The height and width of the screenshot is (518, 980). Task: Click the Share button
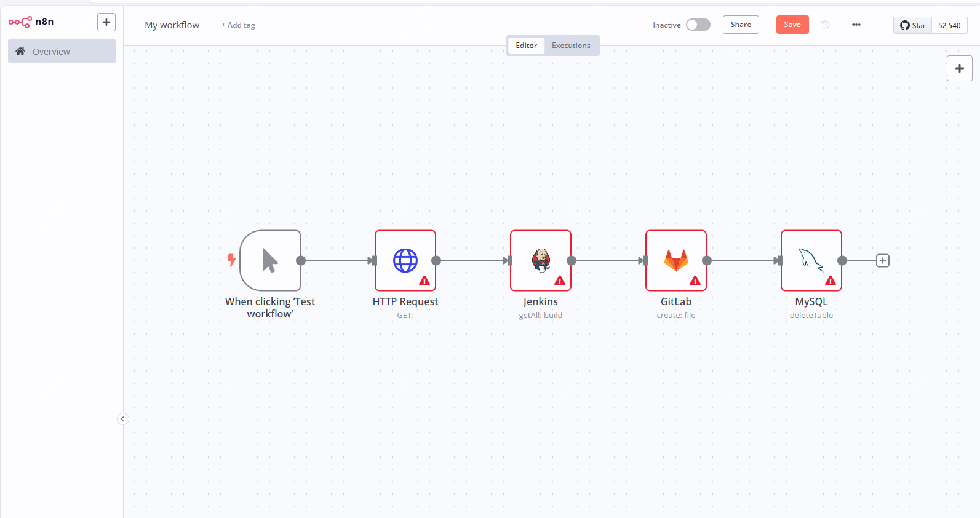[x=741, y=25]
